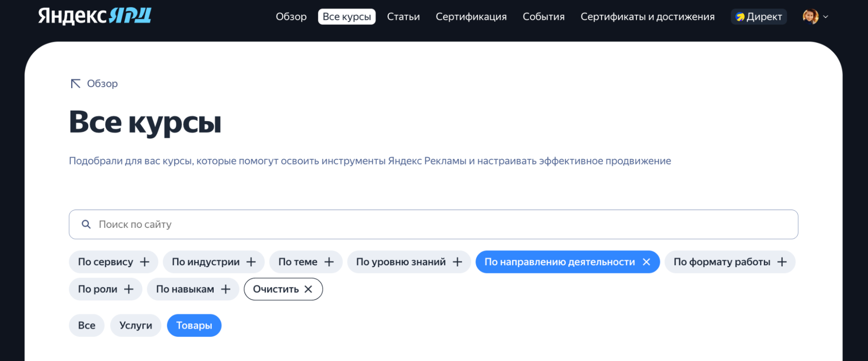The image size is (868, 361).
Task: Click the magnifier icon in the search field
Action: [86, 224]
